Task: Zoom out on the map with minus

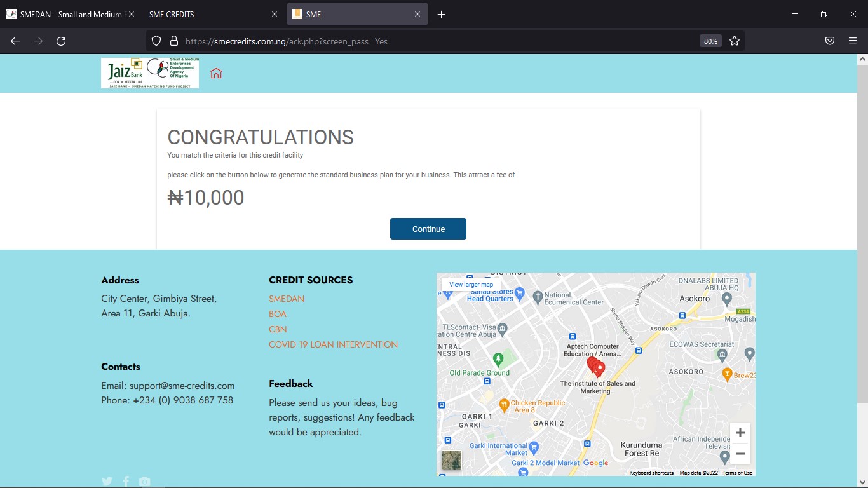Action: [x=740, y=454]
